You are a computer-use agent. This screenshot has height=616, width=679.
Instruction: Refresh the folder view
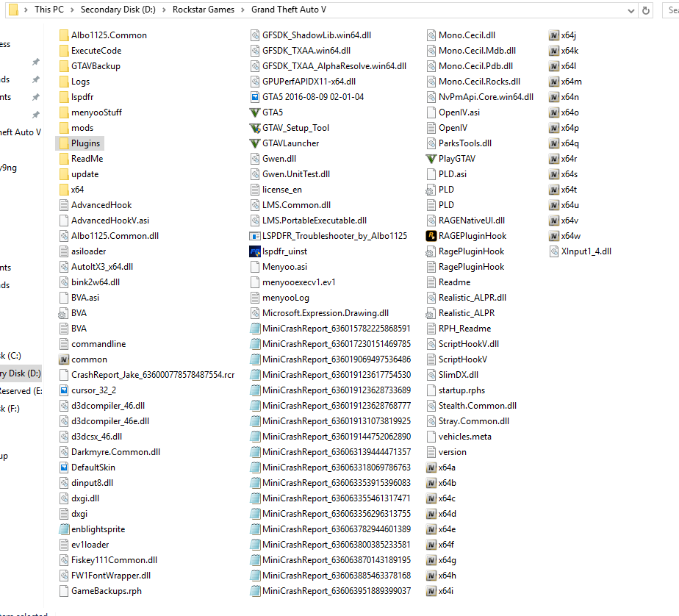pos(646,10)
